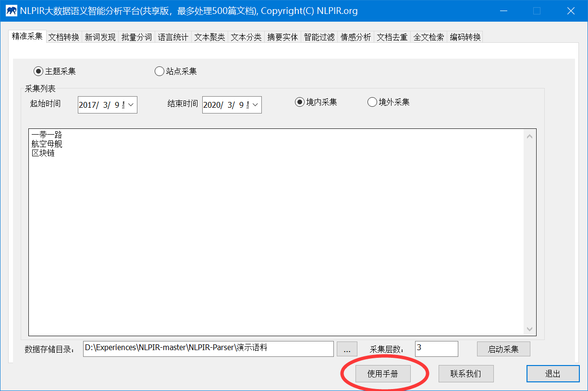Click the NLPIR logo icon in title bar

coord(12,10)
